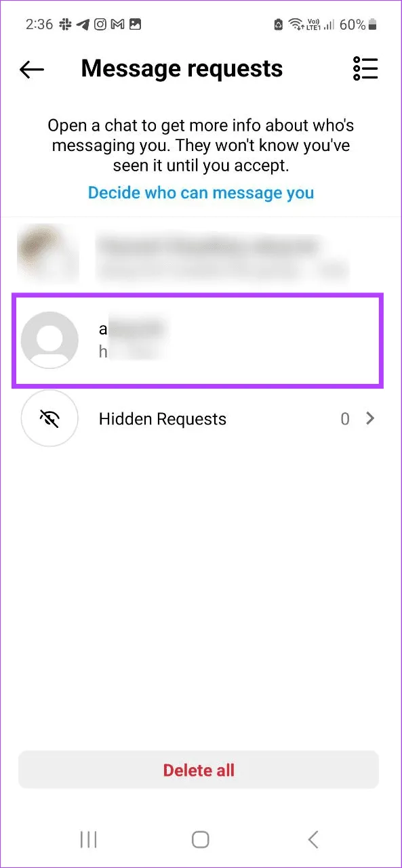Viewport: 402px width, 868px height.
Task: Open Decide who can message you link
Action: pos(201,193)
